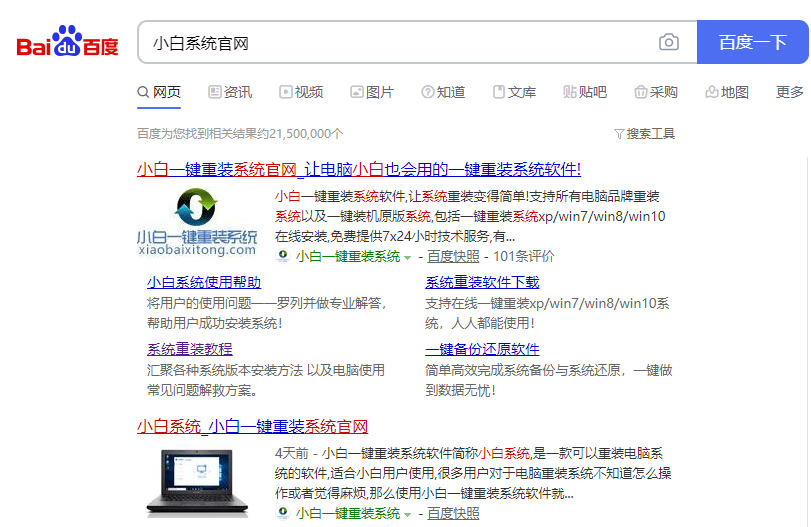Image resolution: width=811 pixels, height=527 pixels.
Task: Open the 贴吧 tab
Action: tap(585, 93)
